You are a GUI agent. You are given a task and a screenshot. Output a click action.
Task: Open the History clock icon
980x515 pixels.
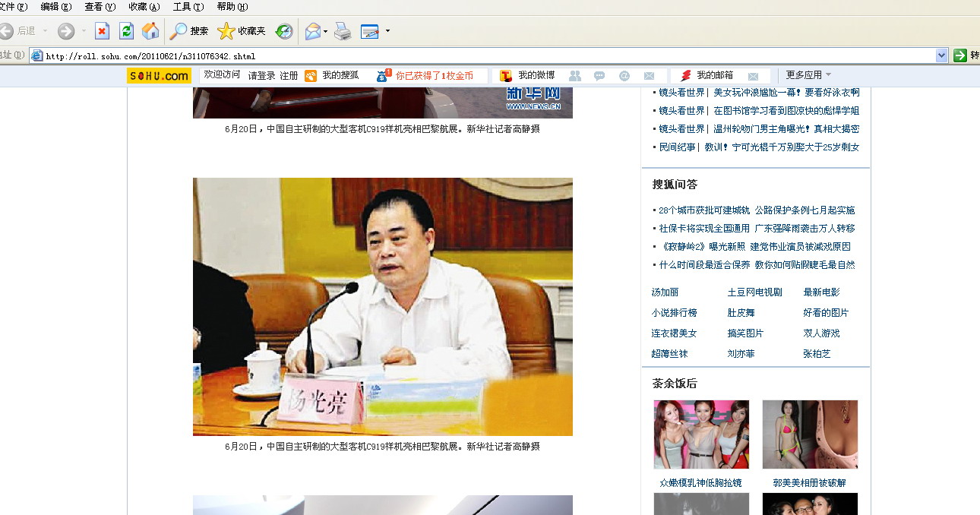point(284,31)
